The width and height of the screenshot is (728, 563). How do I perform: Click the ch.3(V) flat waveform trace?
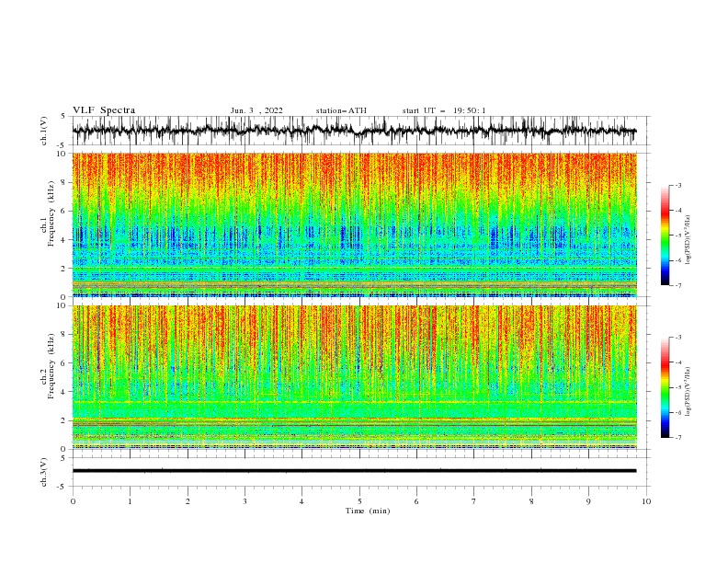354,471
